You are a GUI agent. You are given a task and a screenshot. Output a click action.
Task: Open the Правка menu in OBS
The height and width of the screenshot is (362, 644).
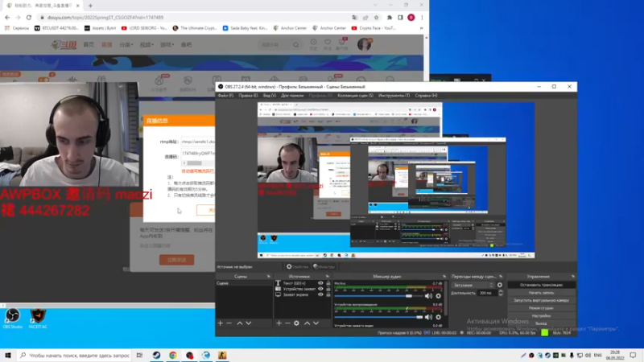248,96
